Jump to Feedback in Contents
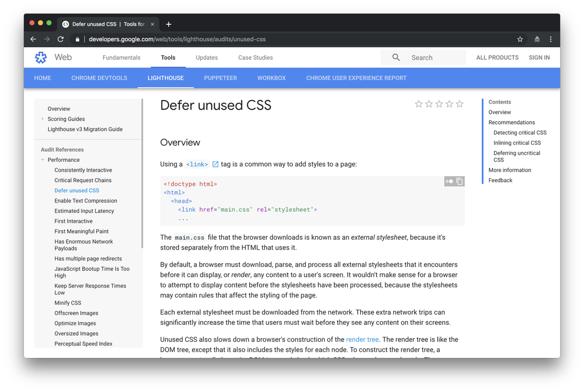Viewport: 584px width, 392px height. [x=500, y=180]
